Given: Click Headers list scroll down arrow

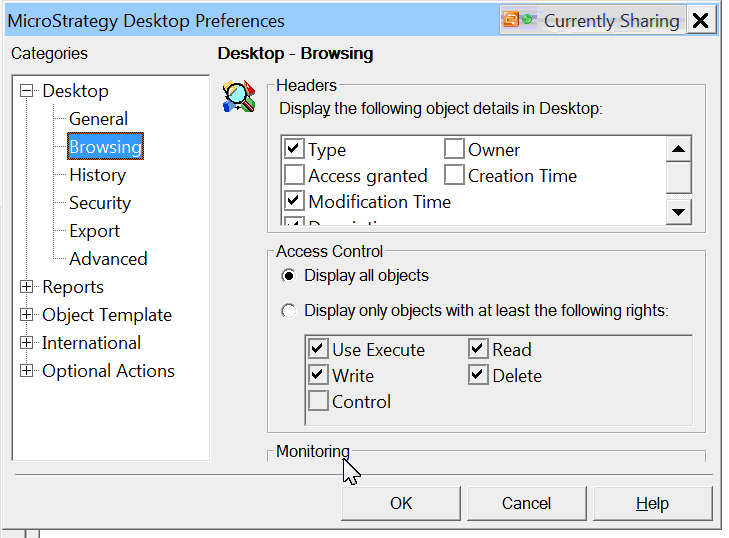Looking at the screenshot, I should (x=678, y=212).
